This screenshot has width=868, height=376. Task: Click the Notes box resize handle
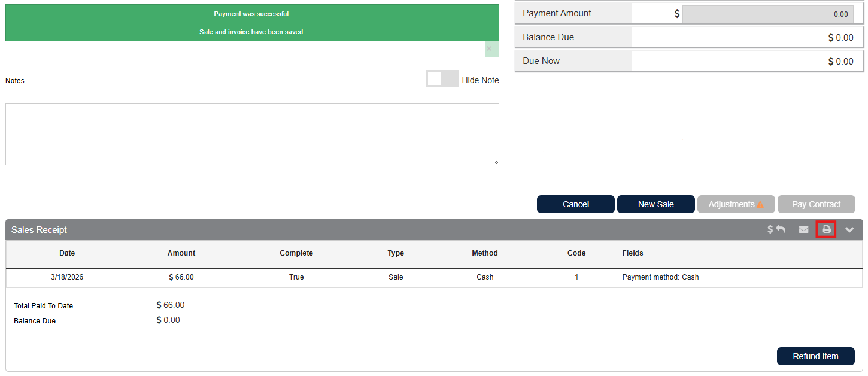(x=496, y=162)
